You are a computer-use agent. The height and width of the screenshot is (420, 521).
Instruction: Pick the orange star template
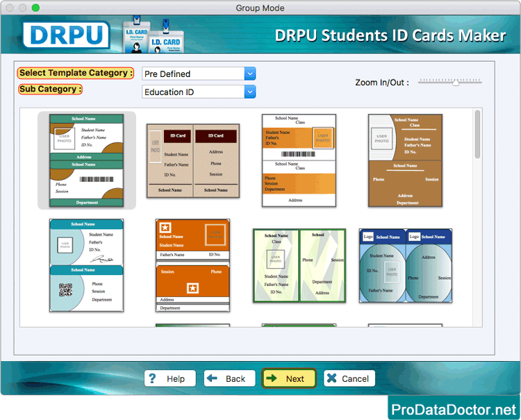(192, 265)
